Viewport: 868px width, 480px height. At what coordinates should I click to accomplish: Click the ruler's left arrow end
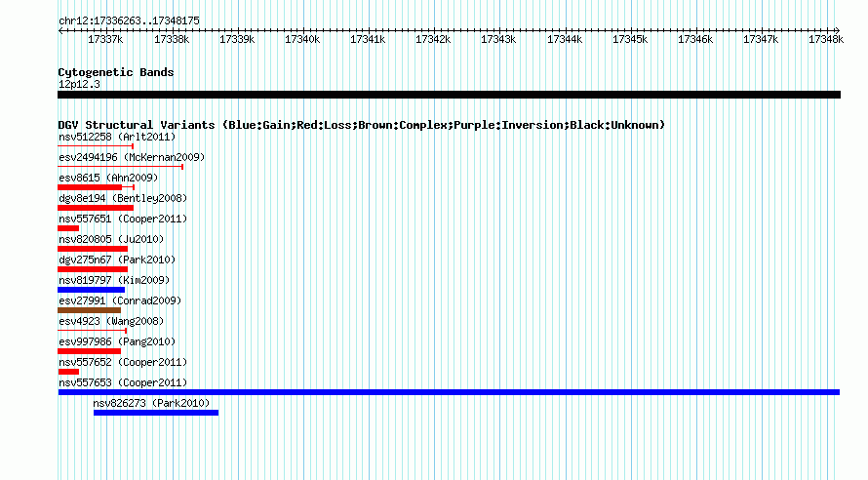(x=60, y=30)
